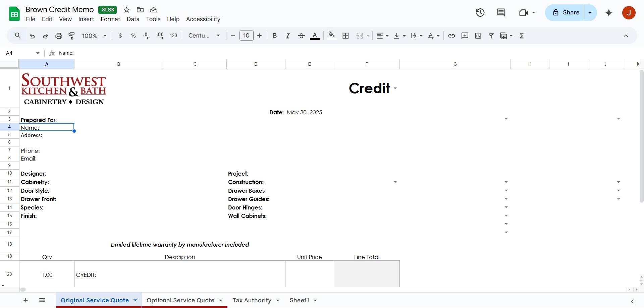This screenshot has height=308, width=644.
Task: Redo the last action
Action: tap(45, 36)
